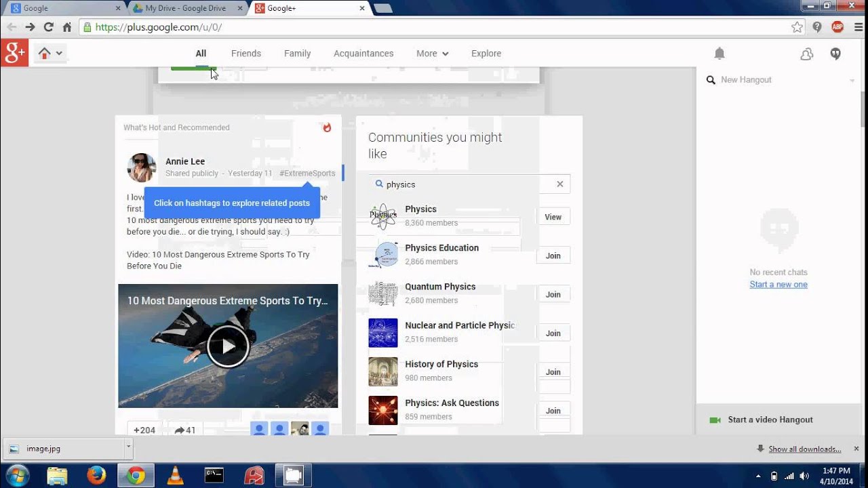Open VLC media player from the taskbar
Image resolution: width=868 pixels, height=488 pixels.
coord(175,476)
